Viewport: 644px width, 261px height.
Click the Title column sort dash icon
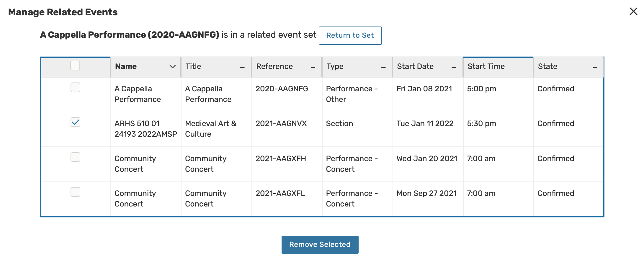242,67
